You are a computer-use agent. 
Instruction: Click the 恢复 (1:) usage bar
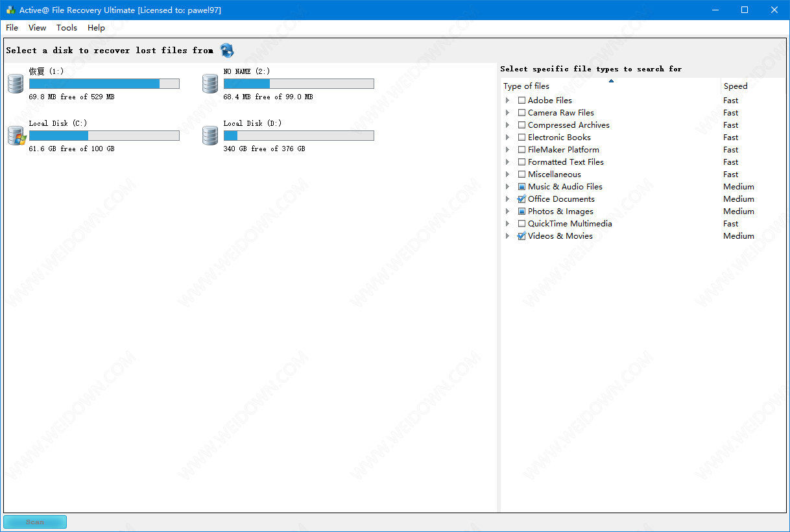(104, 84)
